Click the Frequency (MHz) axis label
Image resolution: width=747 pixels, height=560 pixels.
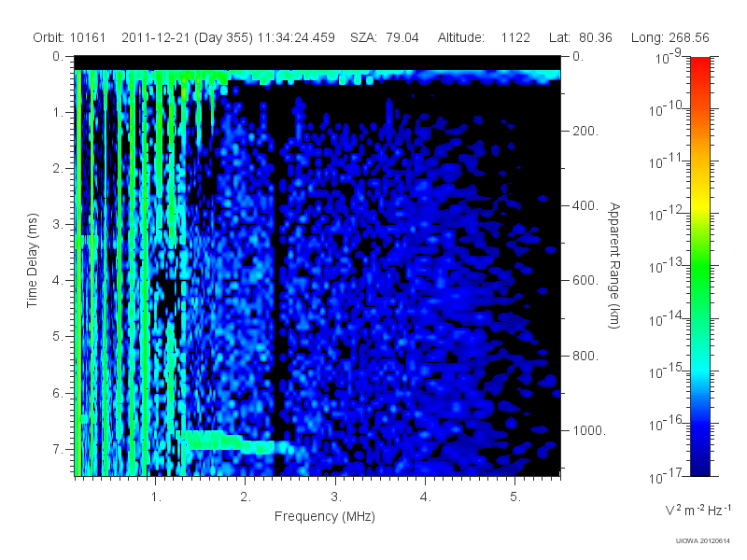click(x=325, y=517)
